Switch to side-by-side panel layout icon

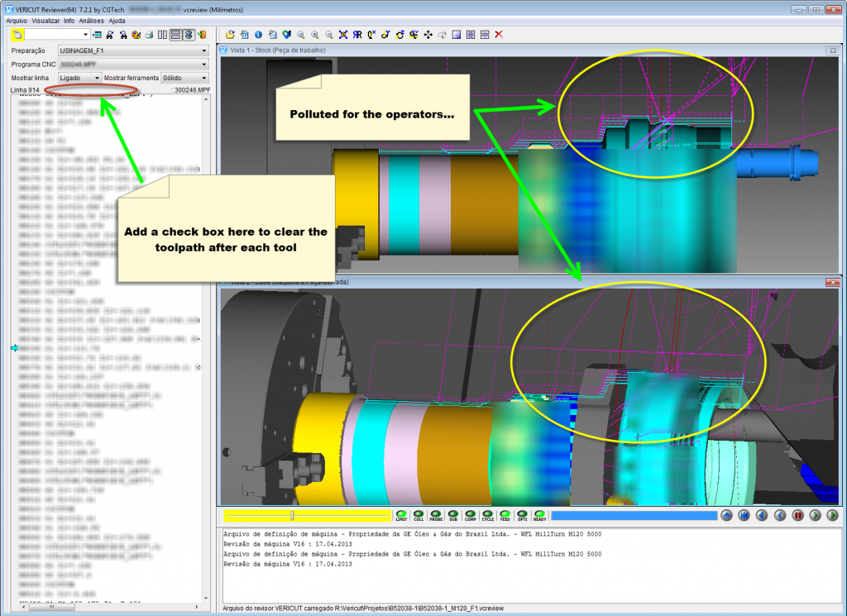point(162,35)
